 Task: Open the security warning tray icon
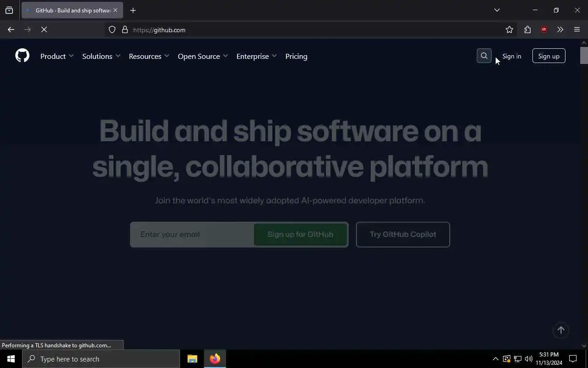(507, 359)
